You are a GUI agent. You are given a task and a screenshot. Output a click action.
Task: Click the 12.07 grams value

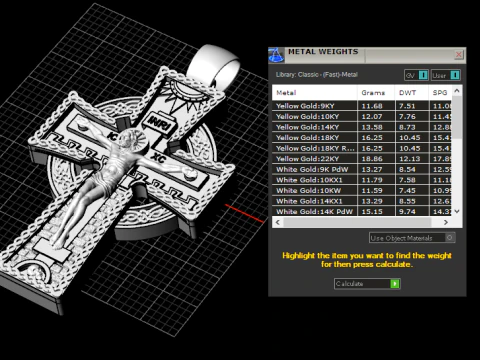click(372, 117)
